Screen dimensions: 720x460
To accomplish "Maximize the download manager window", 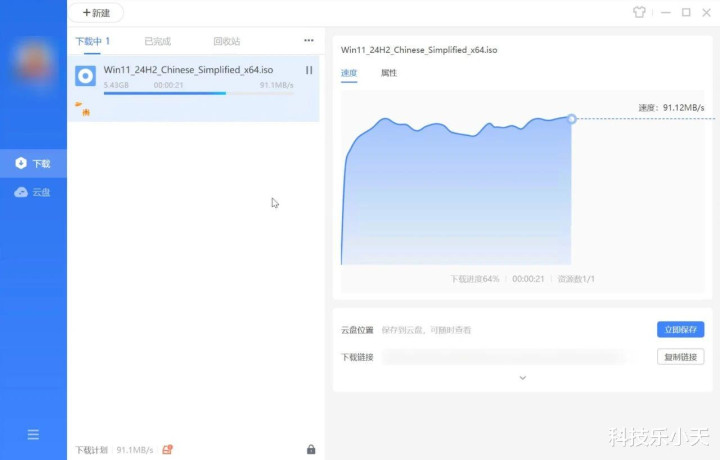I will [x=686, y=12].
